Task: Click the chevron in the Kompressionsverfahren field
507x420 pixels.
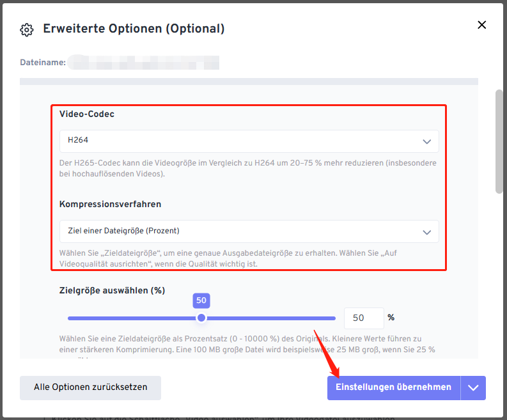Action: [x=427, y=232]
